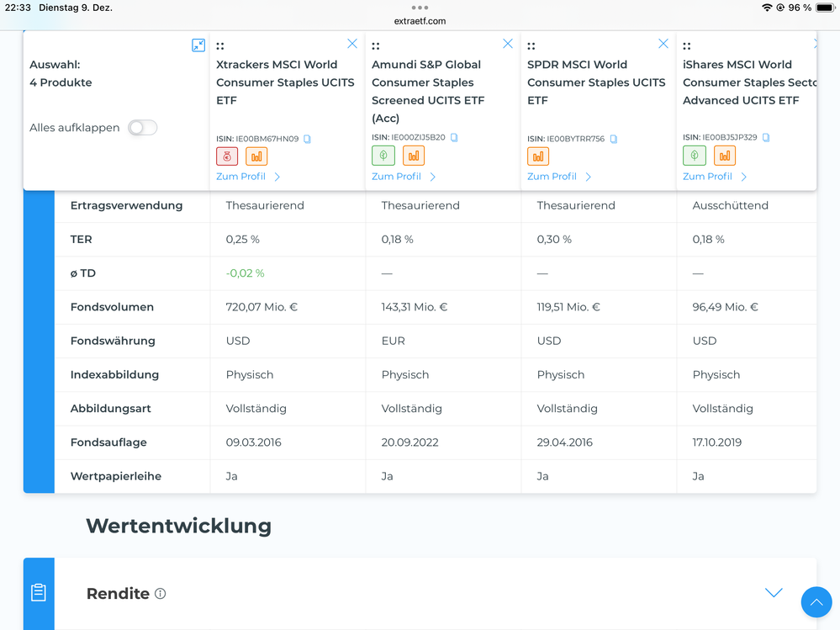840x630 pixels.
Task: Select Fondsauflage date 20.09.2022
Action: 409,442
